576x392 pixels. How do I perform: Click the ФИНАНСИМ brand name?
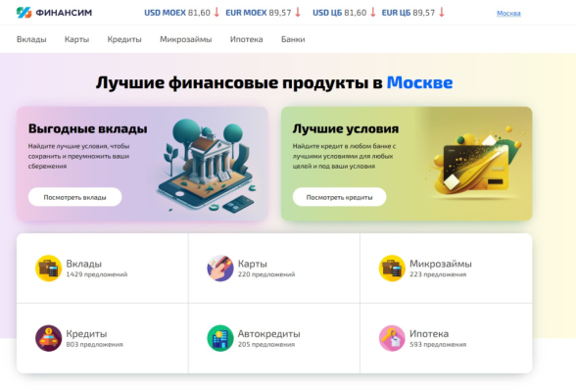[x=64, y=13]
